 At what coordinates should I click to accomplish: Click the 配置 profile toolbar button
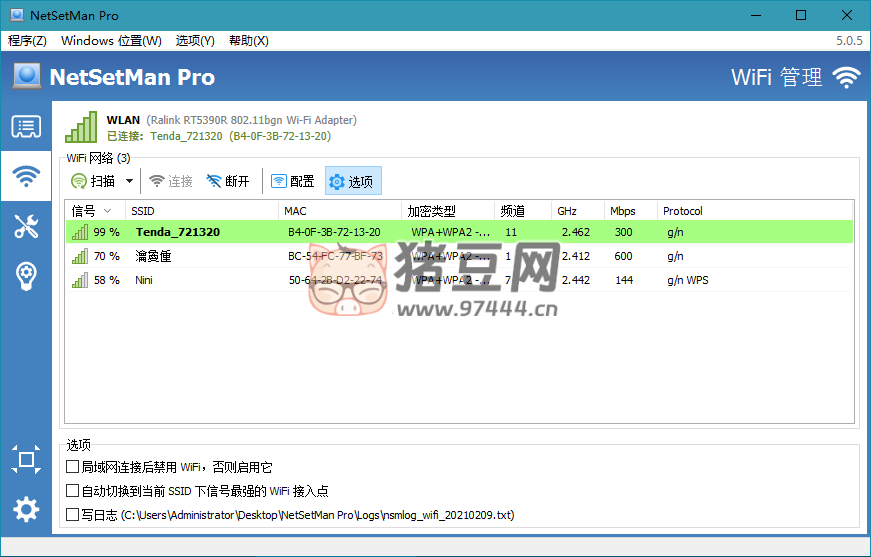tap(293, 181)
